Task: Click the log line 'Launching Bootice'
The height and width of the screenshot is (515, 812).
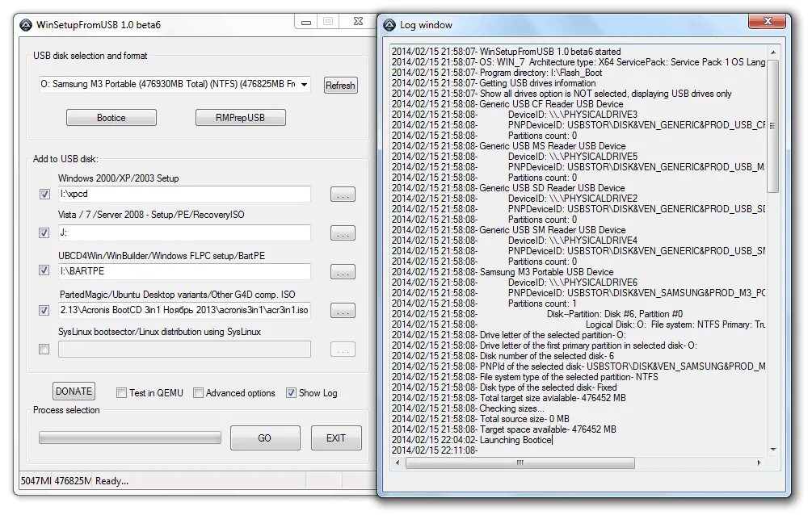Action: [515, 440]
